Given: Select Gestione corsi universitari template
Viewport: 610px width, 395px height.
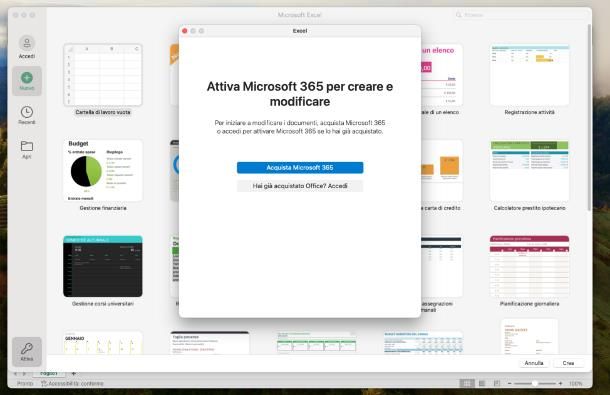Looking at the screenshot, I should (103, 266).
